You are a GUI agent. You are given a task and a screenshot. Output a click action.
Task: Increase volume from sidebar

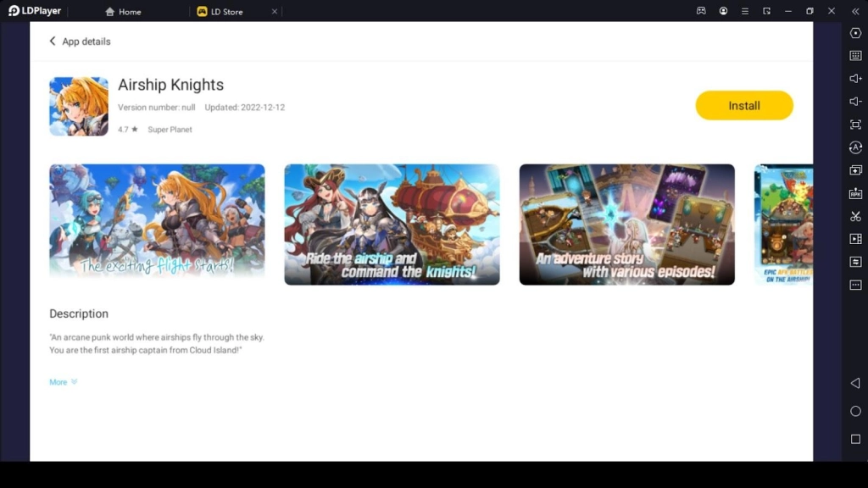click(855, 79)
